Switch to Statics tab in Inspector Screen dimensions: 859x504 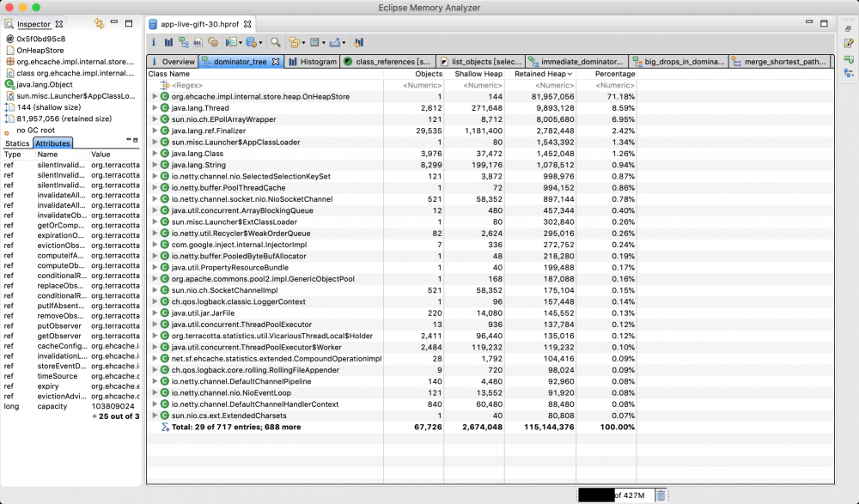point(17,143)
